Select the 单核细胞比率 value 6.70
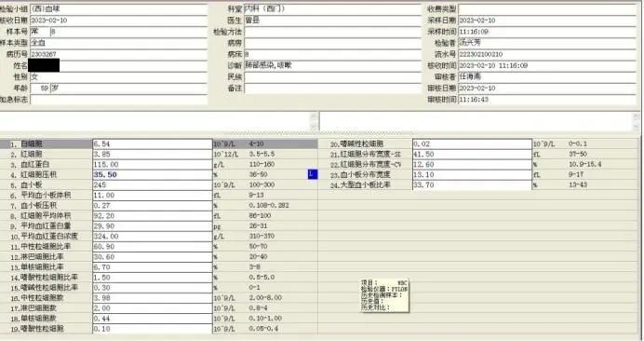The width and height of the screenshot is (644, 341). click(x=153, y=267)
